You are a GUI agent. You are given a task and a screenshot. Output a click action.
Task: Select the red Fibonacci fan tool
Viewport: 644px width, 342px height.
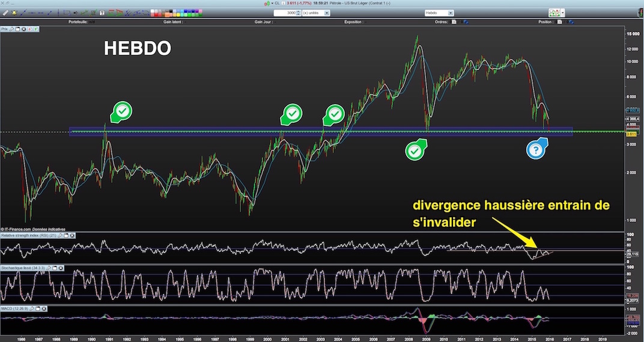(119, 13)
